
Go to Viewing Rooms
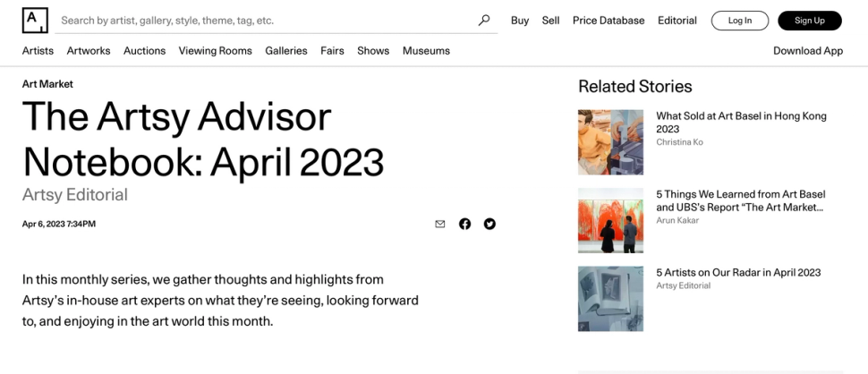click(216, 51)
